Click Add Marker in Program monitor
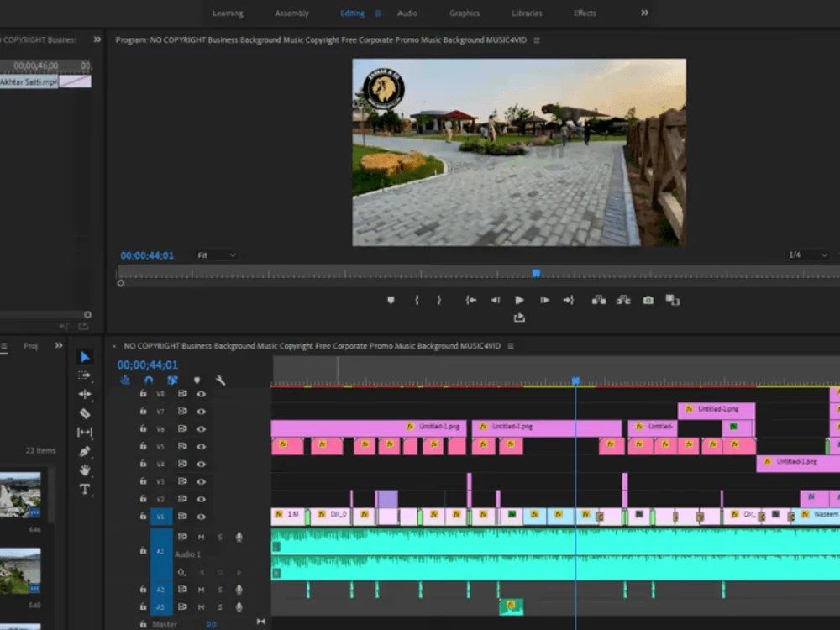 point(391,300)
